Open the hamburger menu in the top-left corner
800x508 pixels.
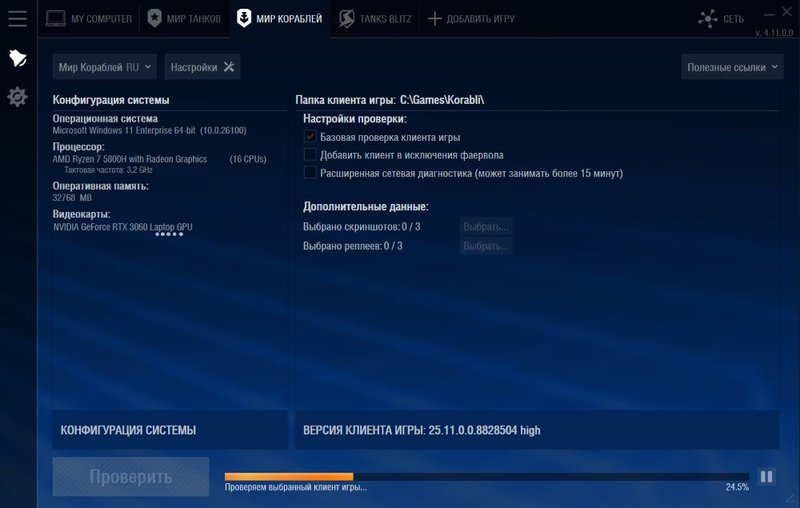click(x=17, y=18)
